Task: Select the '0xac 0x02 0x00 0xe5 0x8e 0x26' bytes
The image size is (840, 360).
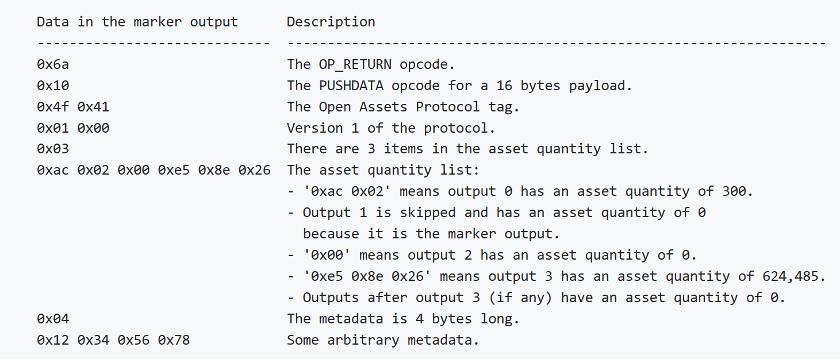Action: pyautogui.click(x=153, y=170)
